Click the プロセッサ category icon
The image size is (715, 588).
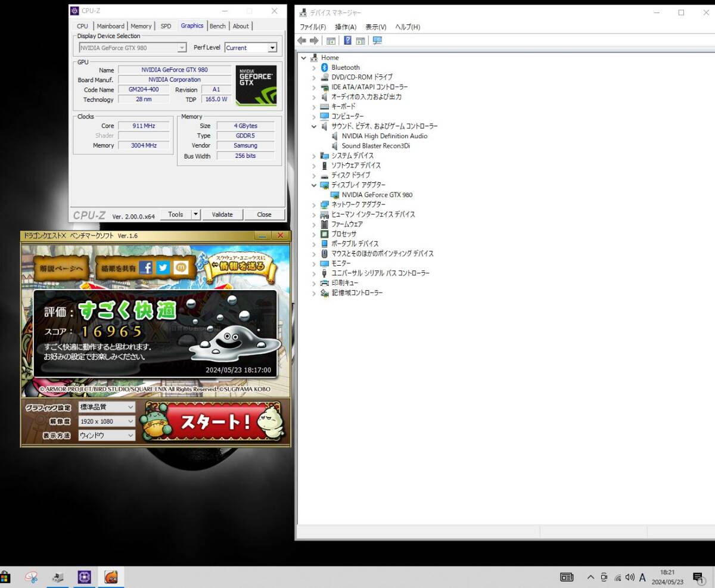click(325, 234)
